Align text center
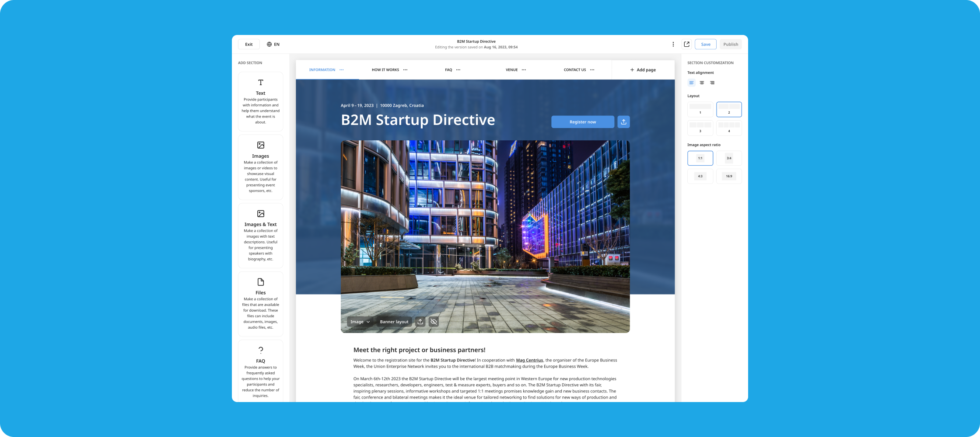Viewport: 980px width, 437px height. pyautogui.click(x=702, y=83)
